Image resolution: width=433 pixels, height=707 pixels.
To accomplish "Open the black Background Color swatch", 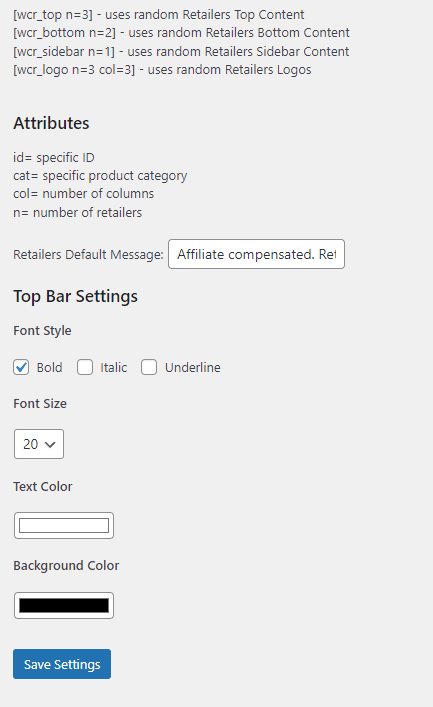I will pyautogui.click(x=64, y=606).
